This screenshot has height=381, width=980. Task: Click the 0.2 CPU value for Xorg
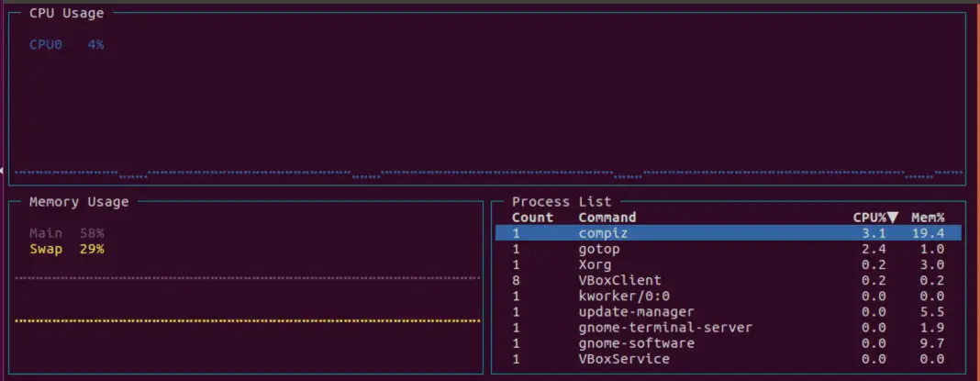pos(874,264)
